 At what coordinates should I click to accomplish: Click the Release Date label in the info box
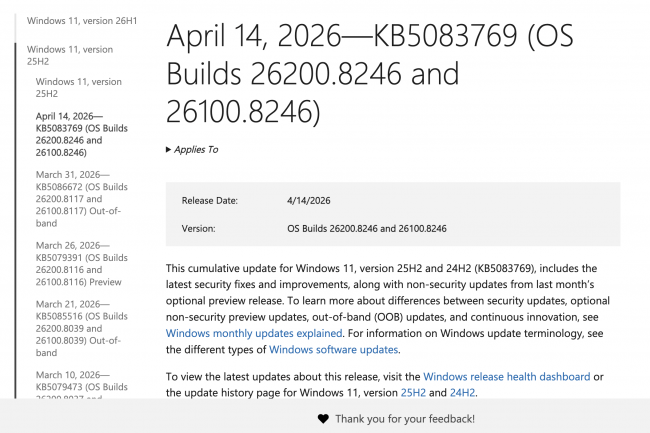coord(210,201)
